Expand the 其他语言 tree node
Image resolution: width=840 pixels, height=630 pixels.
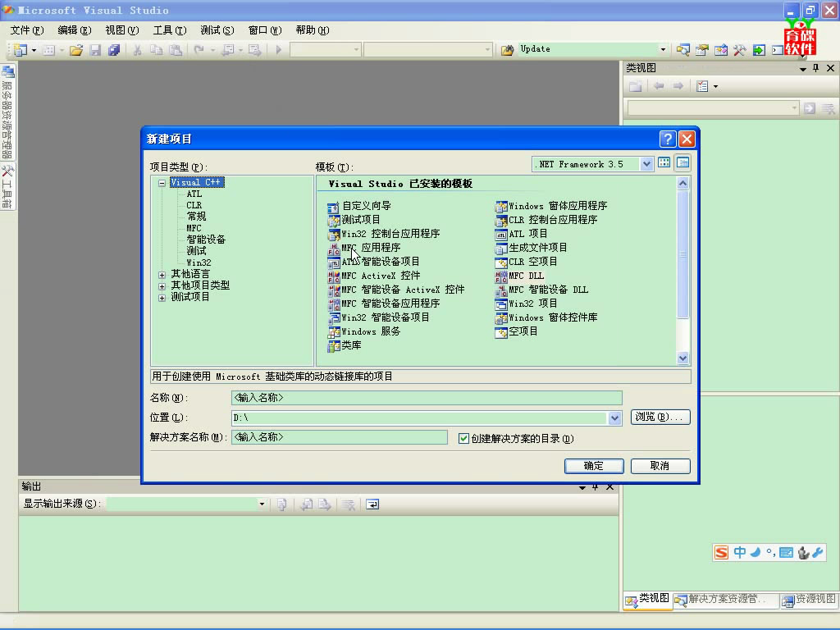(162, 275)
